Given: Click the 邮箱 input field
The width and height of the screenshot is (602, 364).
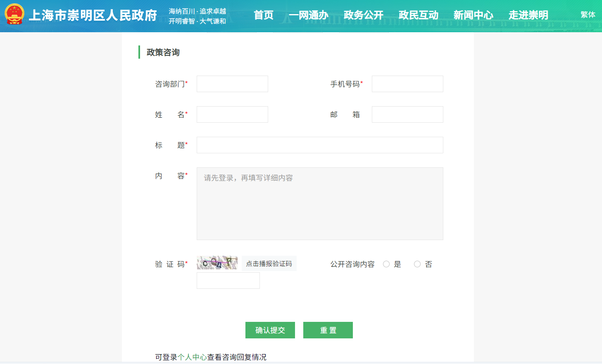Looking at the screenshot, I should pos(407,114).
